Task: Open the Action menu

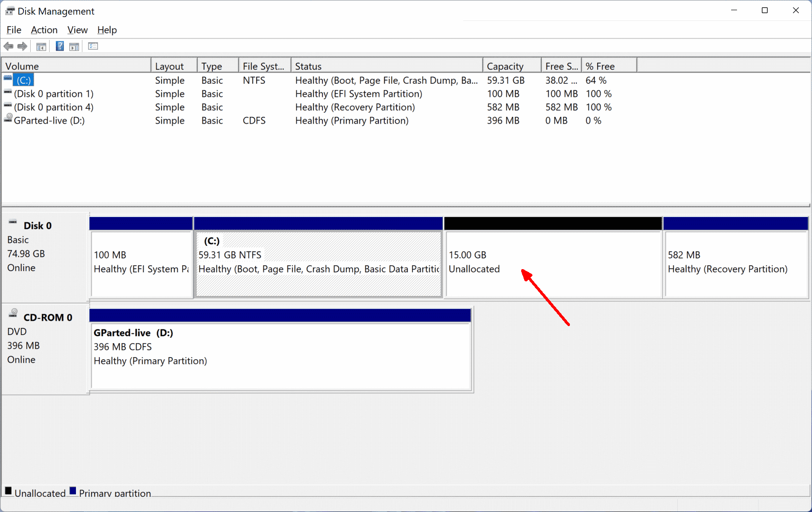Action: coord(44,30)
